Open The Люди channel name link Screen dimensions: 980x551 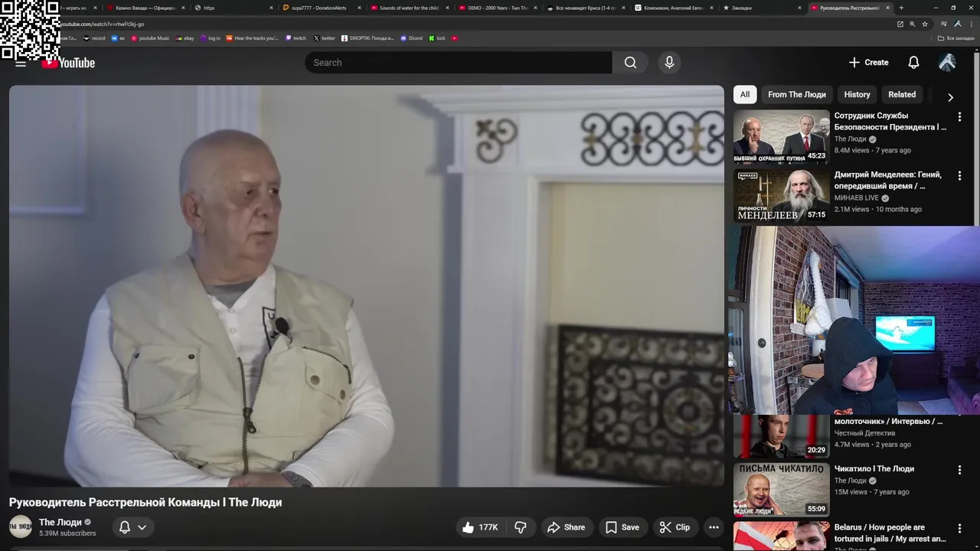[60, 522]
